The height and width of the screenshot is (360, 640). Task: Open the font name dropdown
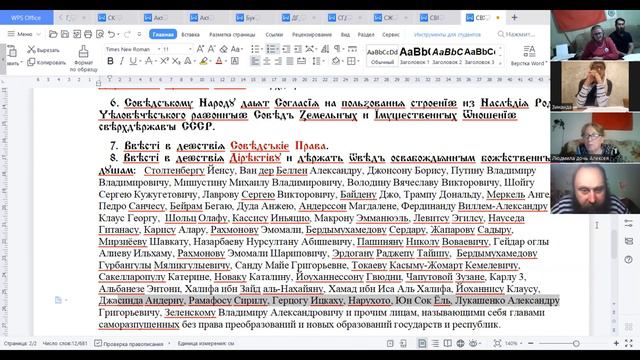159,49
